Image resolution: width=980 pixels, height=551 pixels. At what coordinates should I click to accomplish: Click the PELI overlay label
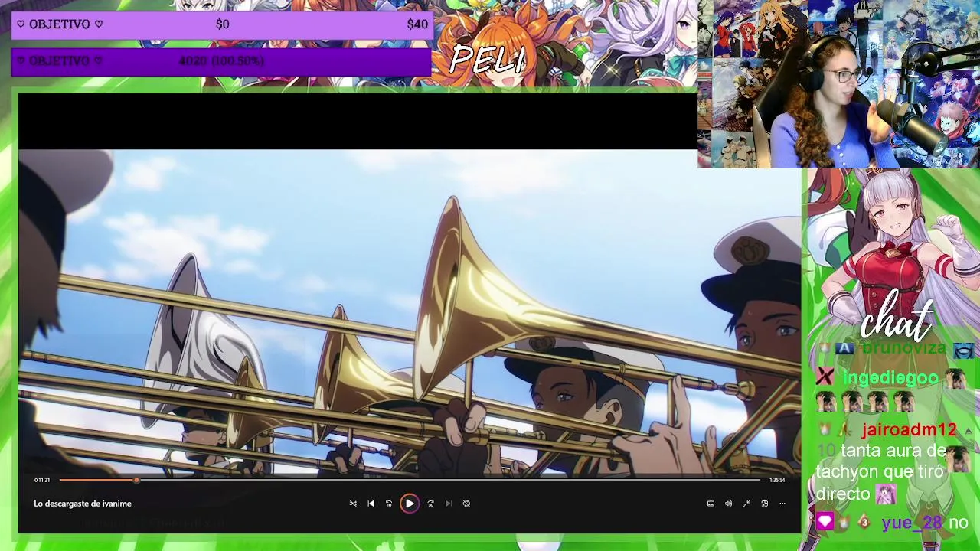click(x=488, y=60)
